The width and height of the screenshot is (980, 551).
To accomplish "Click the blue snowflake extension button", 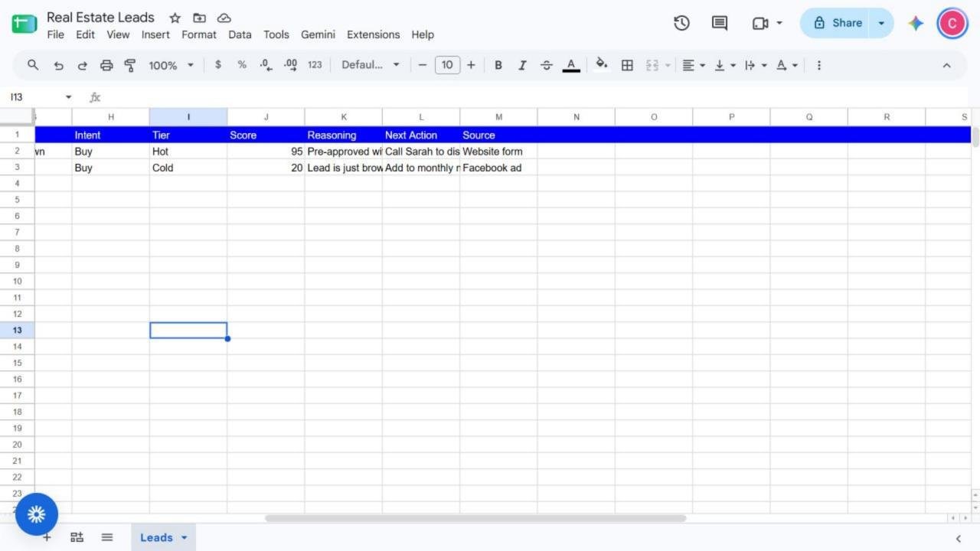I will 37,514.
